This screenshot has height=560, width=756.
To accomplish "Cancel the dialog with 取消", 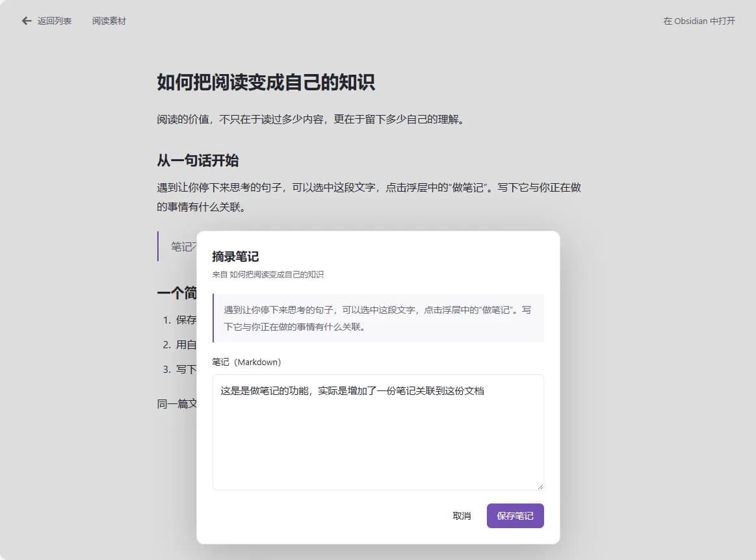I will pos(462,516).
